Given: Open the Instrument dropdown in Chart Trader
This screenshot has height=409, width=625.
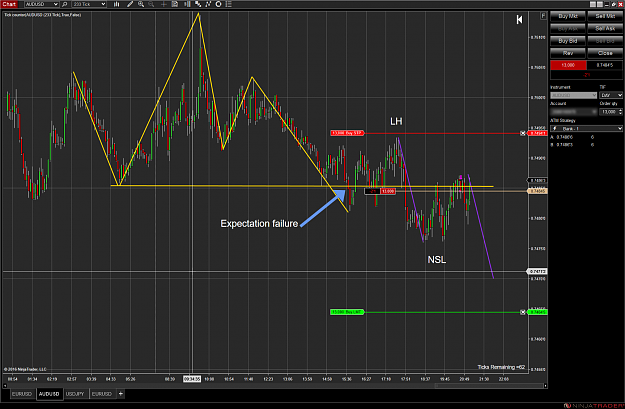Looking at the screenshot, I should pos(573,95).
